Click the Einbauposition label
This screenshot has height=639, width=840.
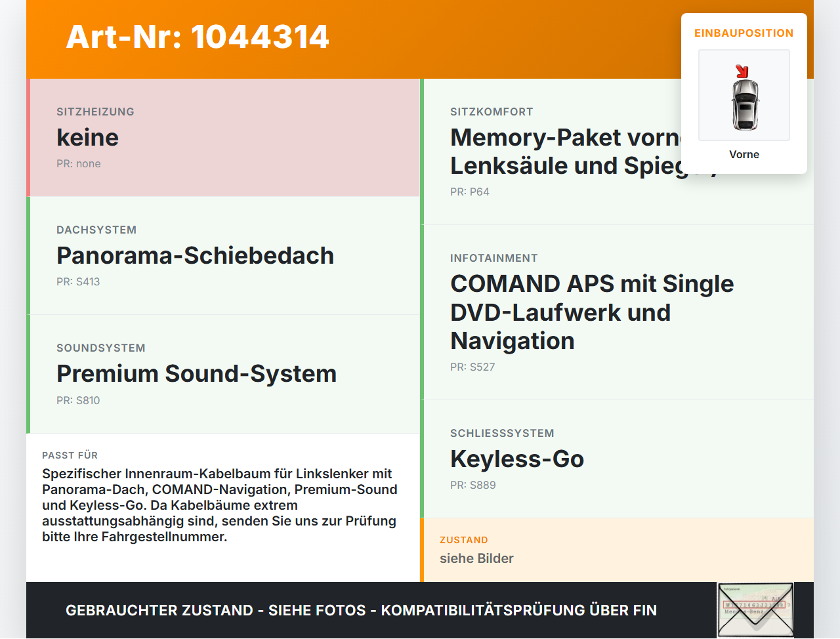point(744,33)
